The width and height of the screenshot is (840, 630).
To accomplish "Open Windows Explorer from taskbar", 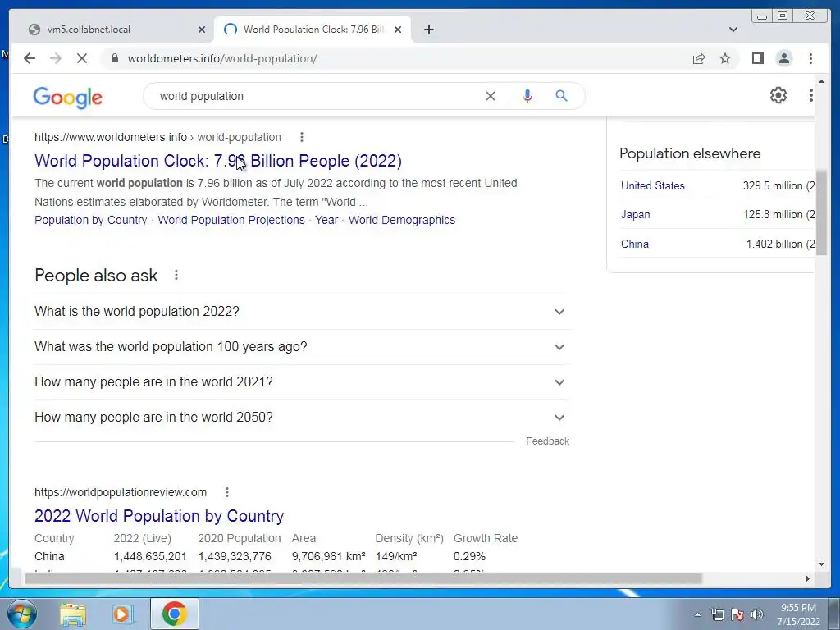I will 73,614.
